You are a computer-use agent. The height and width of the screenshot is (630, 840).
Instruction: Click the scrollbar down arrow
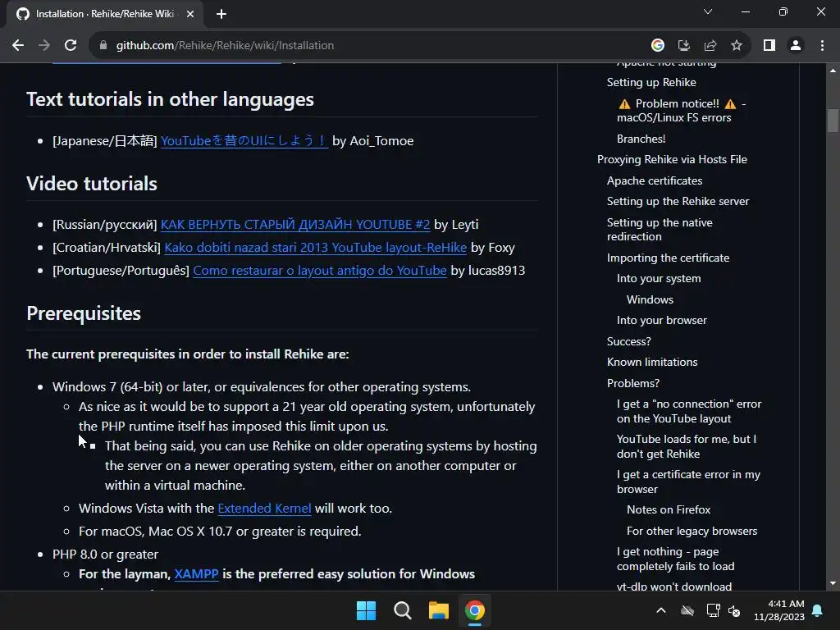pos(833,583)
